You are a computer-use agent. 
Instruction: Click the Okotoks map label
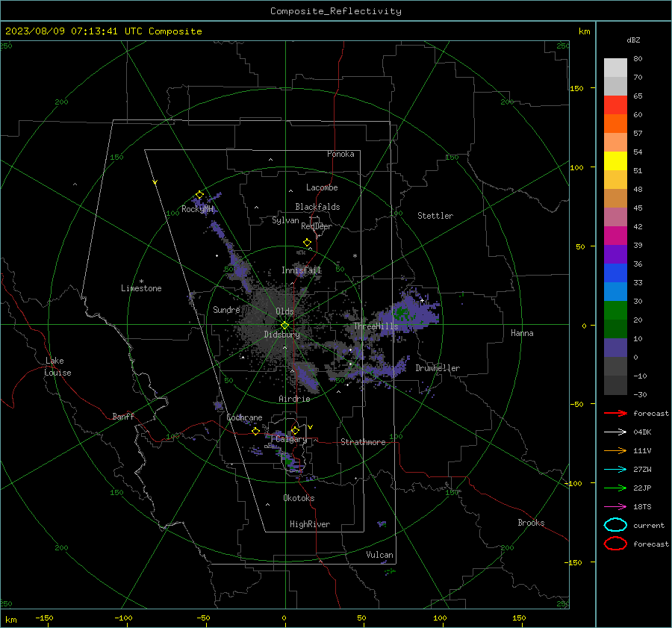pos(299,498)
